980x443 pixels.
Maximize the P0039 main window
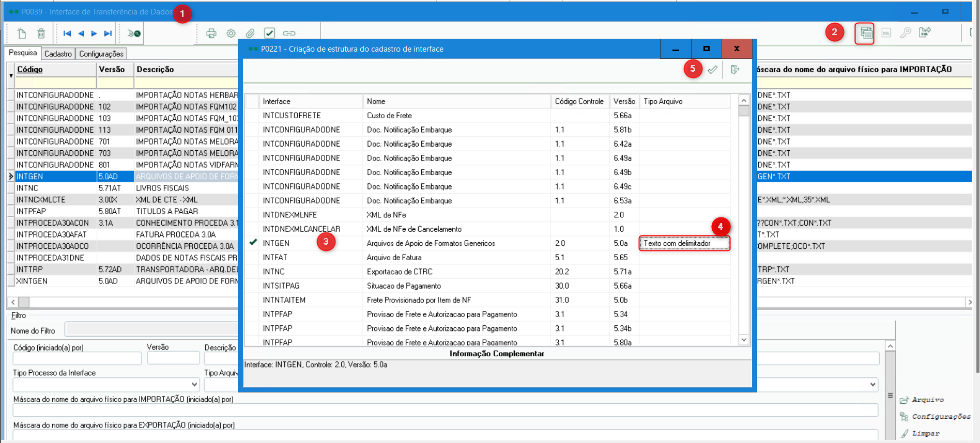coord(945,12)
